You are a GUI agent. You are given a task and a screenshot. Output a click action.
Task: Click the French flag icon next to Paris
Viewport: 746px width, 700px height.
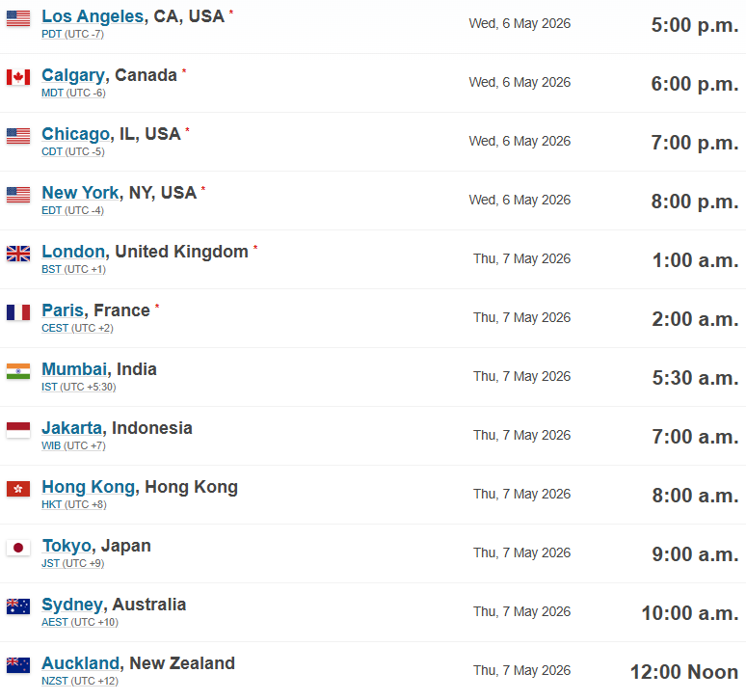click(18, 312)
